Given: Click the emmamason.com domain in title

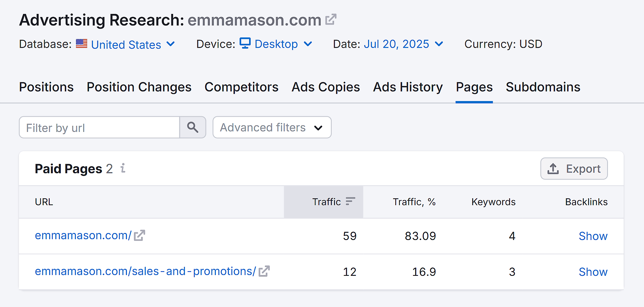Looking at the screenshot, I should pyautogui.click(x=255, y=20).
